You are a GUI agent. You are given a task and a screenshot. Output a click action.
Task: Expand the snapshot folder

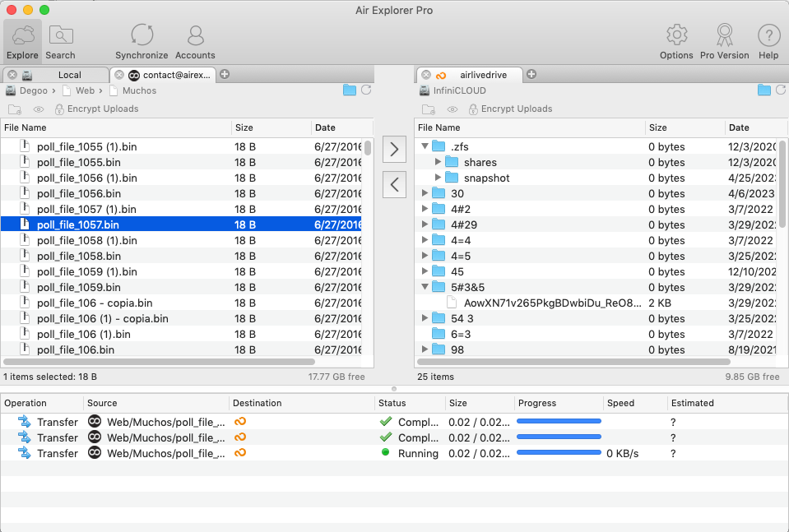pyautogui.click(x=438, y=178)
